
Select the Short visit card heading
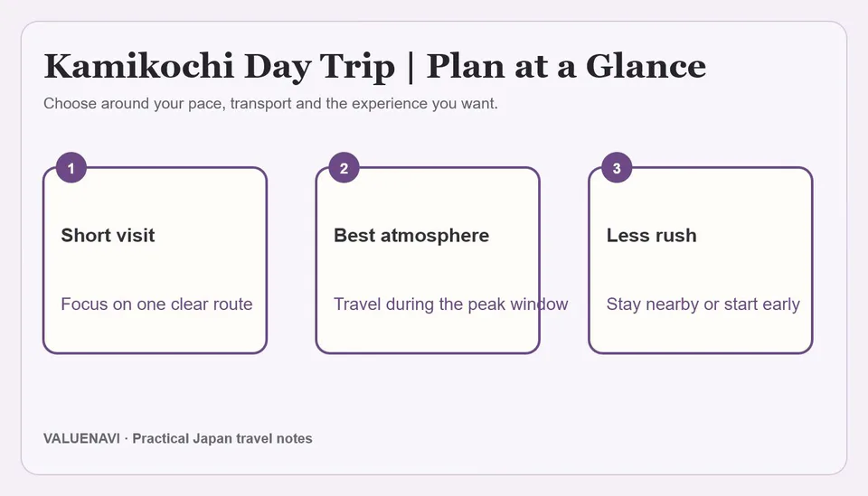tap(108, 236)
